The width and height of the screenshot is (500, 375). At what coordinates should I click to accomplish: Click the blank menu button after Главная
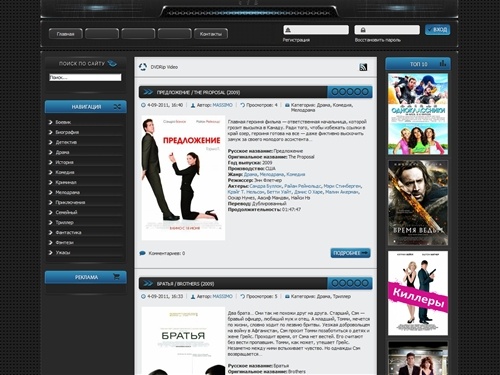coord(102,34)
